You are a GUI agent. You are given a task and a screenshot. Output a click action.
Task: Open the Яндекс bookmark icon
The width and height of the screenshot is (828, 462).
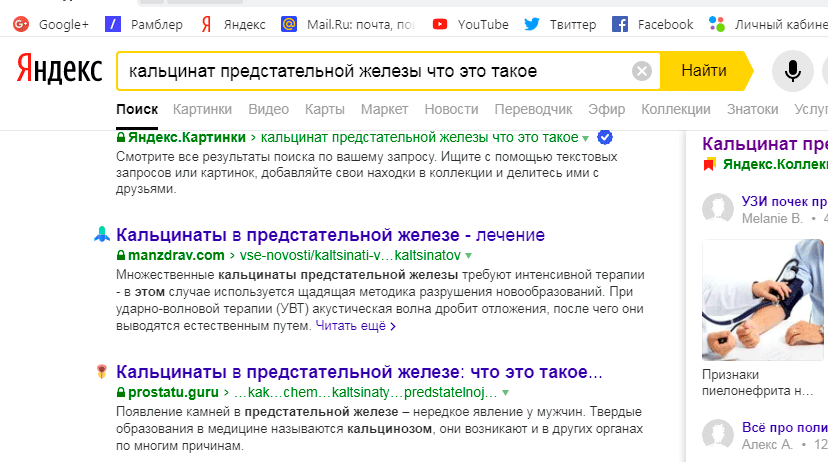click(206, 24)
